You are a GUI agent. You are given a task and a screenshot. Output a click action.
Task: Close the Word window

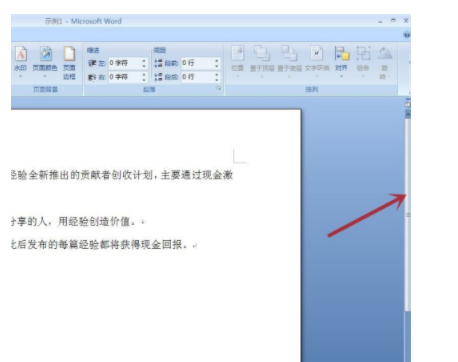pyautogui.click(x=406, y=21)
